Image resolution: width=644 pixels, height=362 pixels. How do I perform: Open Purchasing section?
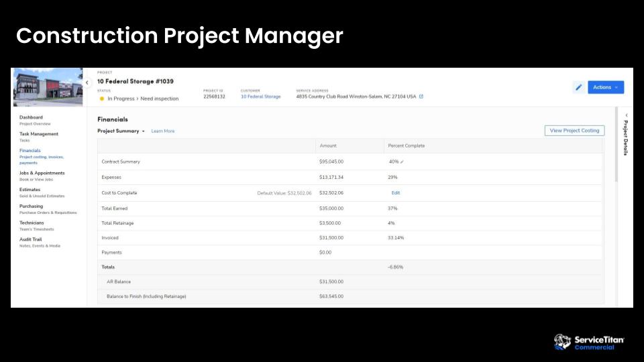[x=31, y=206]
